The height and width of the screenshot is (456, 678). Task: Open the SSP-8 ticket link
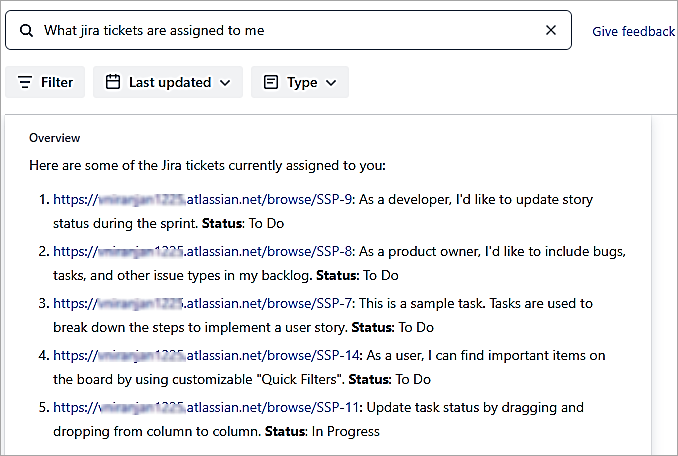tap(202, 252)
